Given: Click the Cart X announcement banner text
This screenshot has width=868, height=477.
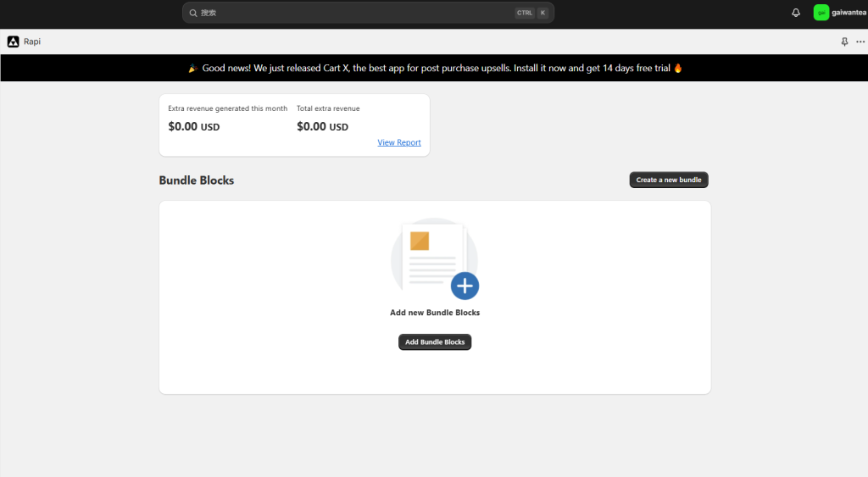Looking at the screenshot, I should pyautogui.click(x=436, y=68).
